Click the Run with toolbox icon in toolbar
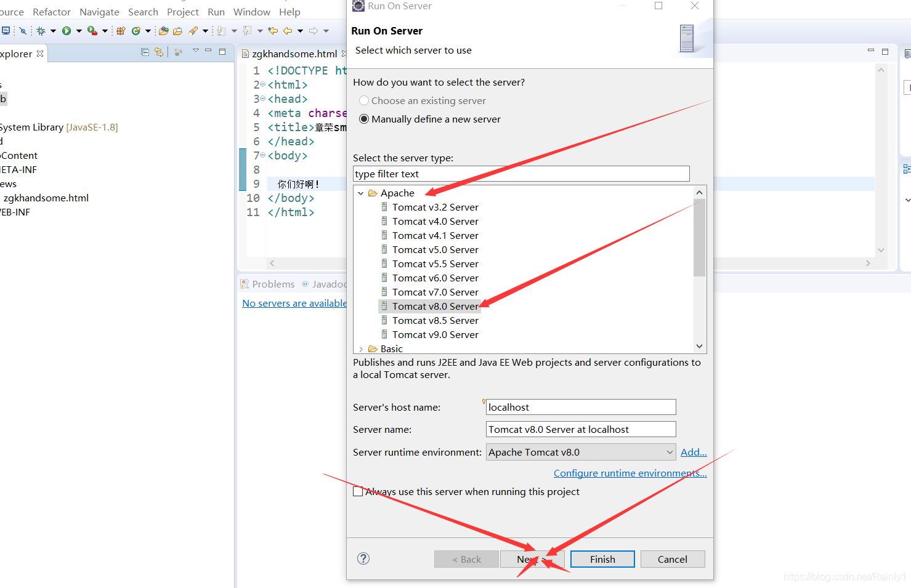The image size is (911, 588). pos(92,31)
